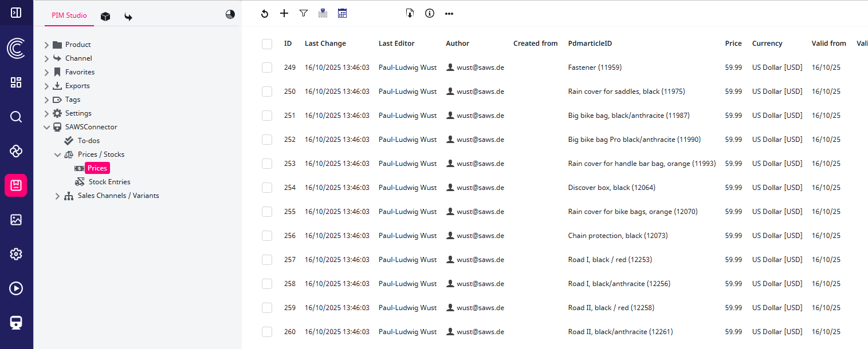Expand the Product tree node
The height and width of the screenshot is (349, 868).
pyautogui.click(x=47, y=45)
